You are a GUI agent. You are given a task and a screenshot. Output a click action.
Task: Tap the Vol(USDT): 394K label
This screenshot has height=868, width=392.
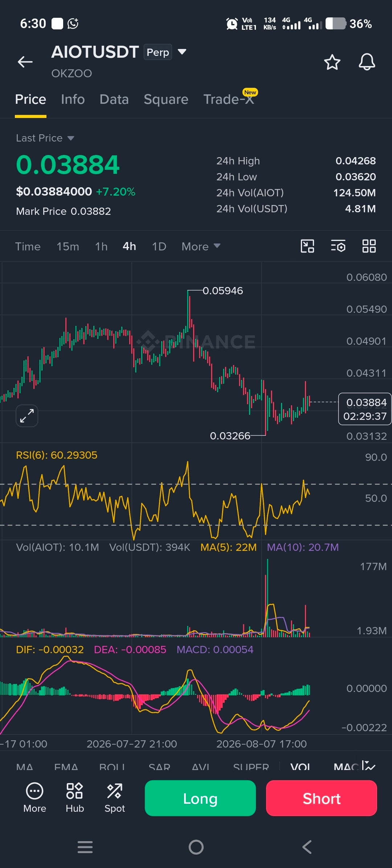pyautogui.click(x=150, y=547)
